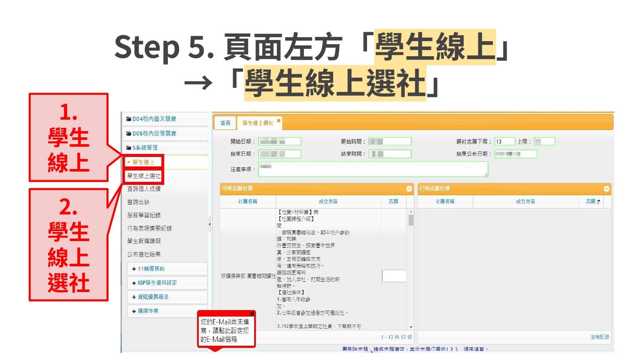Switch to the 首頁 tab
Image resolution: width=644 pixels, height=362 pixels.
click(225, 123)
